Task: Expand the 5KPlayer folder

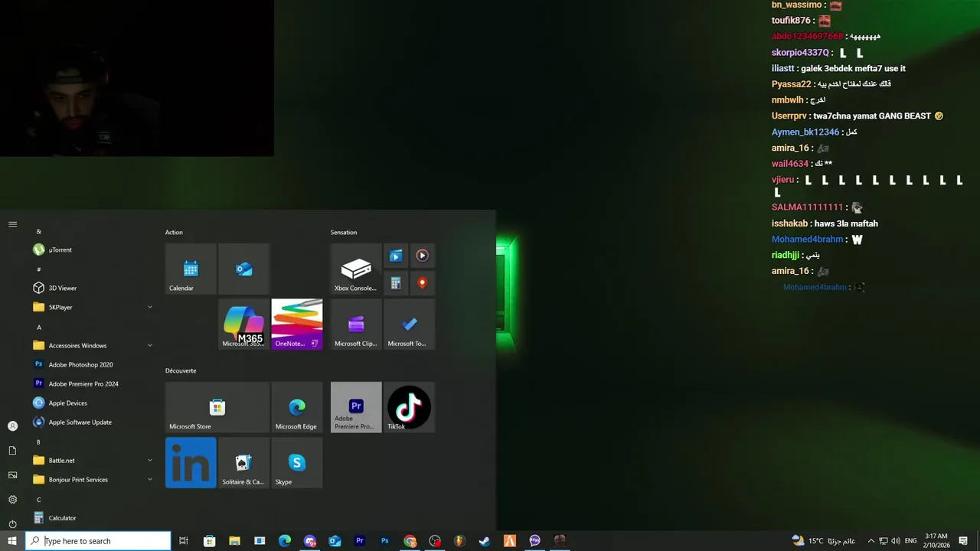Action: click(x=92, y=307)
